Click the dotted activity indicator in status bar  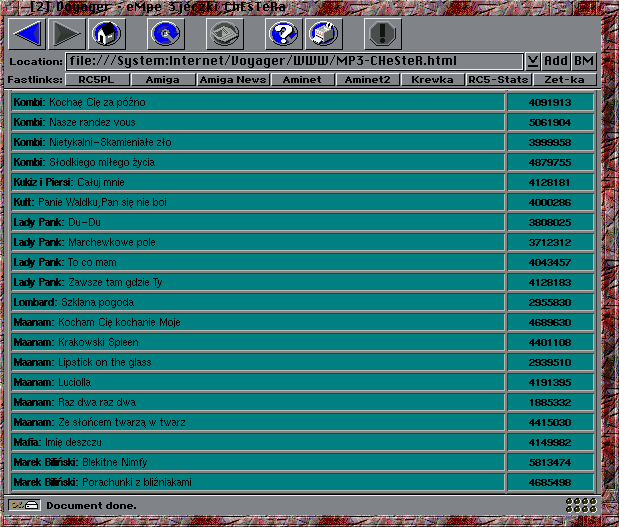pyautogui.click(x=581, y=505)
